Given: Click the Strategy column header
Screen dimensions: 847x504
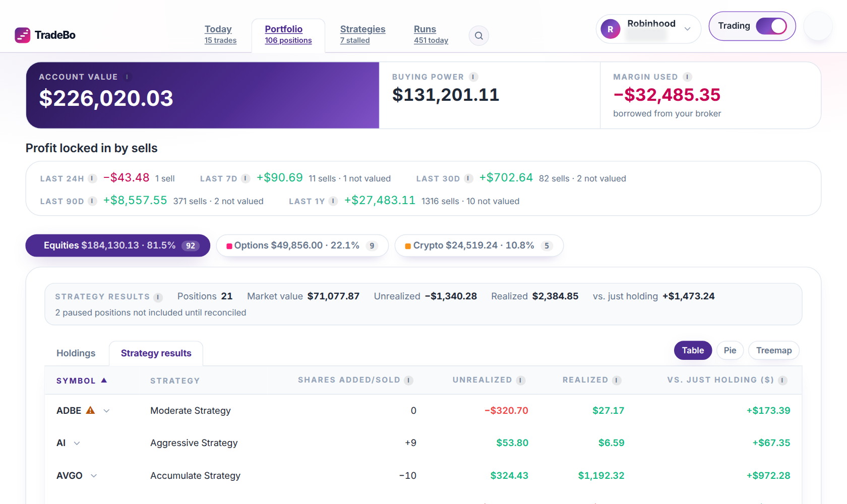Looking at the screenshot, I should (x=175, y=381).
